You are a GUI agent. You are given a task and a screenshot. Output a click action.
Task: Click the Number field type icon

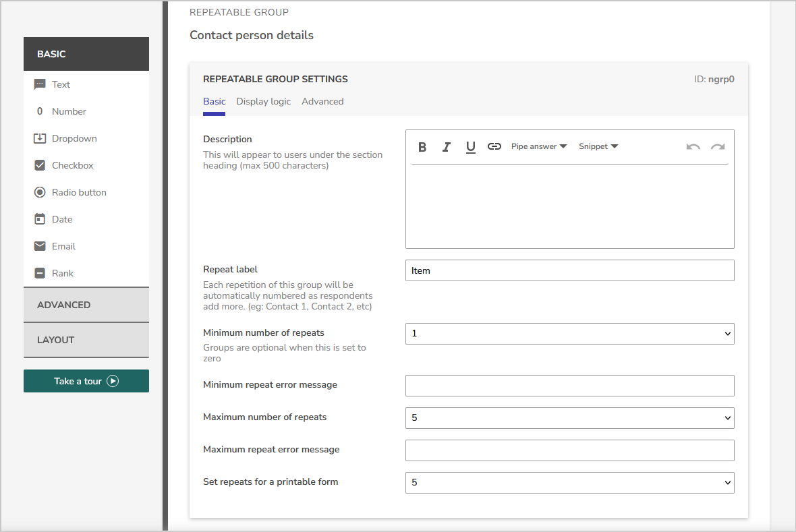40,111
